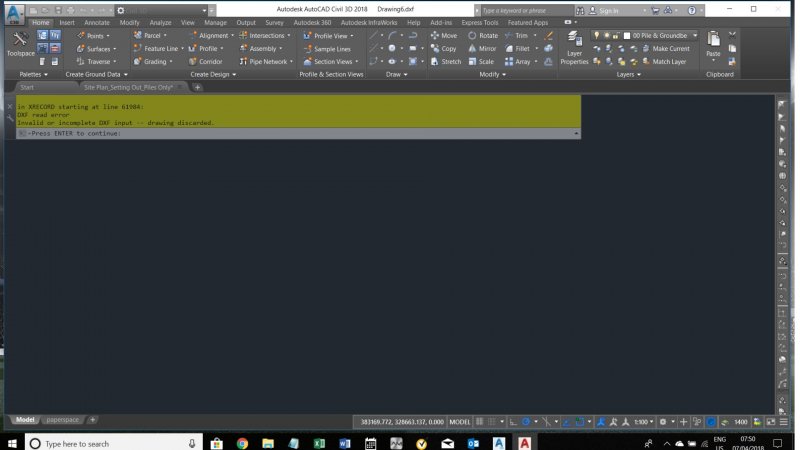Screen dimensions: 800x450
Task: Click Sample Lines tool
Action: (327, 49)
